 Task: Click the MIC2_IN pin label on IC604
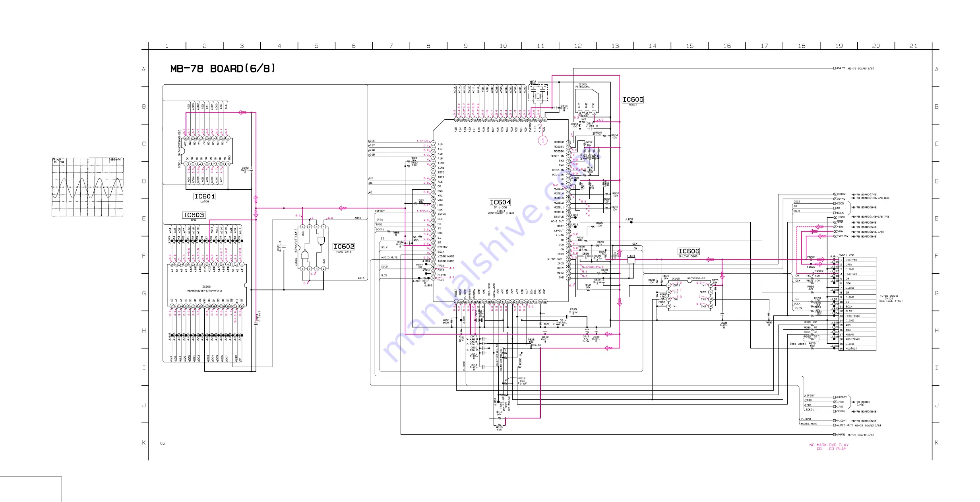click(x=558, y=170)
